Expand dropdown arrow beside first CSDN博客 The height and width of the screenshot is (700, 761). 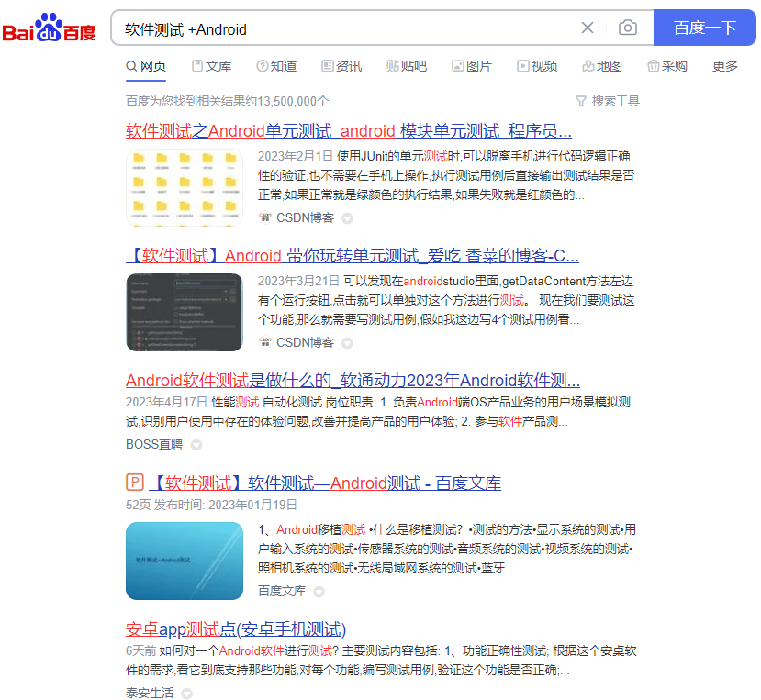click(x=347, y=218)
